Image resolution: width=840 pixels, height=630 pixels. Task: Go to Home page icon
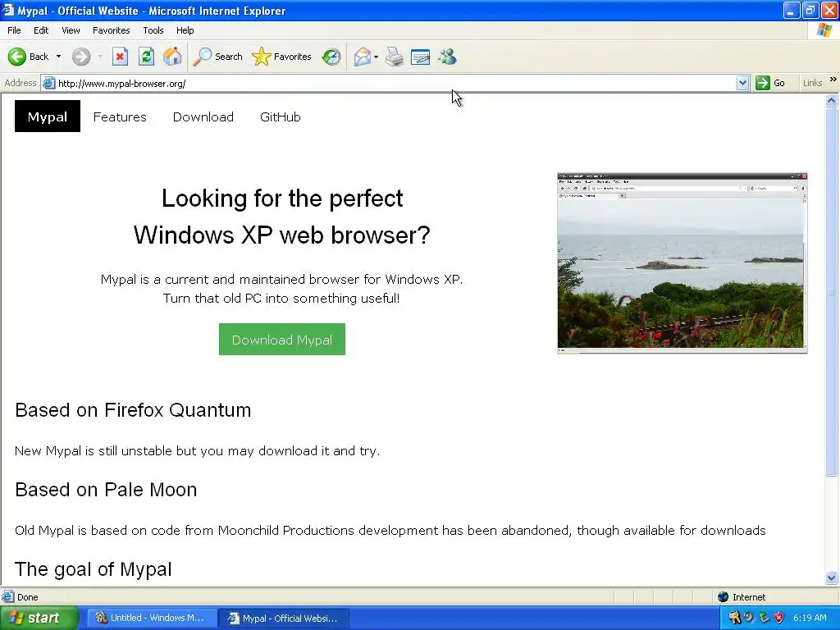point(172,57)
